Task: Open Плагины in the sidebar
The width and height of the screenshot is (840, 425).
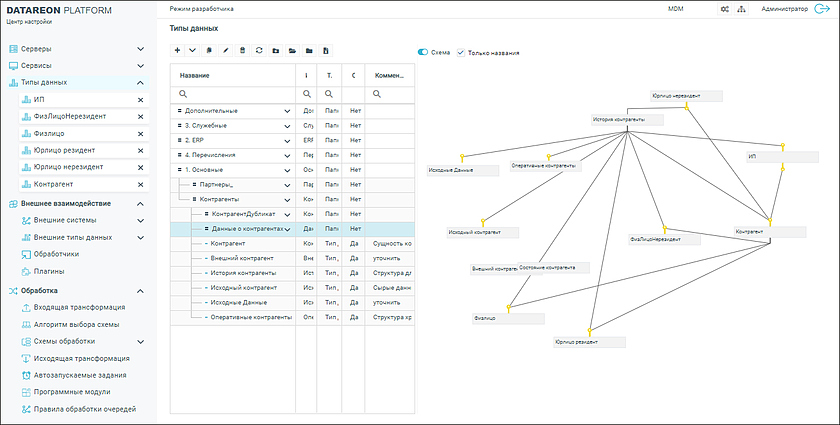Action: tap(49, 271)
